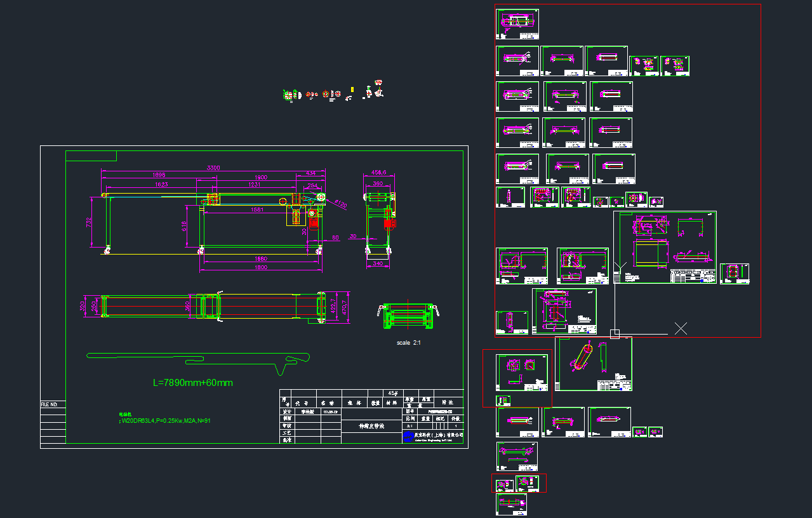This screenshot has width=812, height=518.
Task: Click the 3300 overall length dimension
Action: pyautogui.click(x=213, y=168)
